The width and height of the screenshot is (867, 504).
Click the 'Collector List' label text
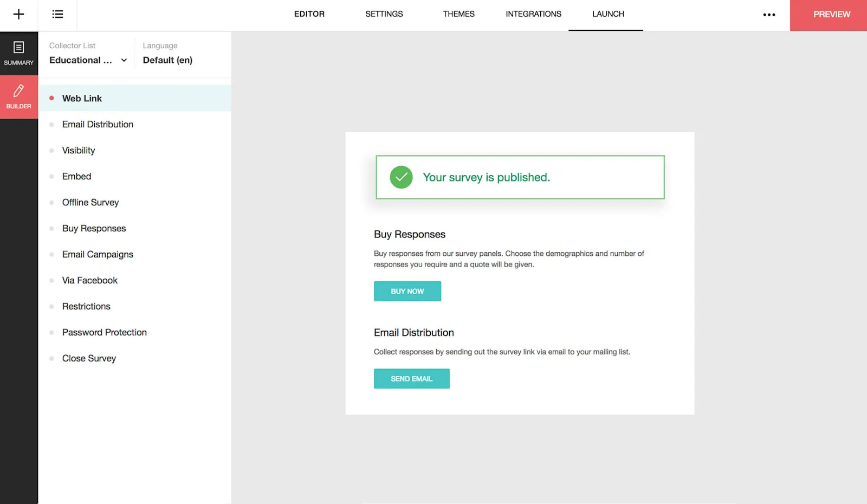(72, 46)
